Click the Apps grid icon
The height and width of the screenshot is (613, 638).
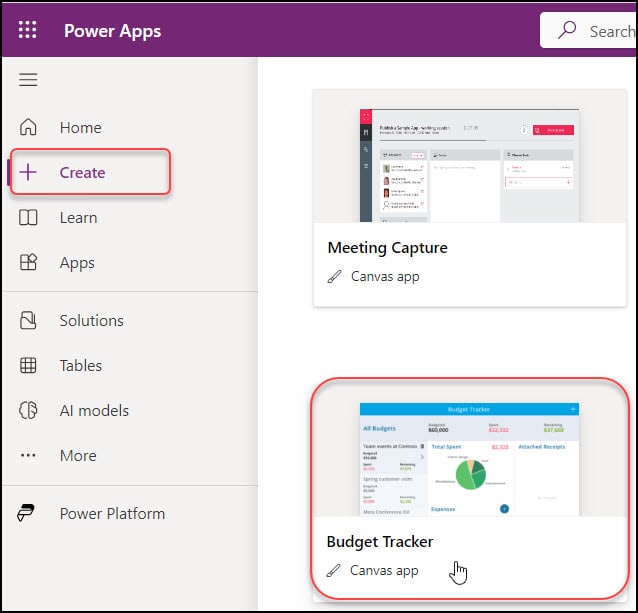(28, 262)
